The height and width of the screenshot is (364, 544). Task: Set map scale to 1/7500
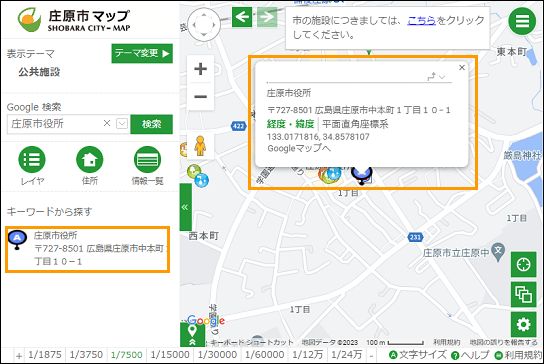127,355
